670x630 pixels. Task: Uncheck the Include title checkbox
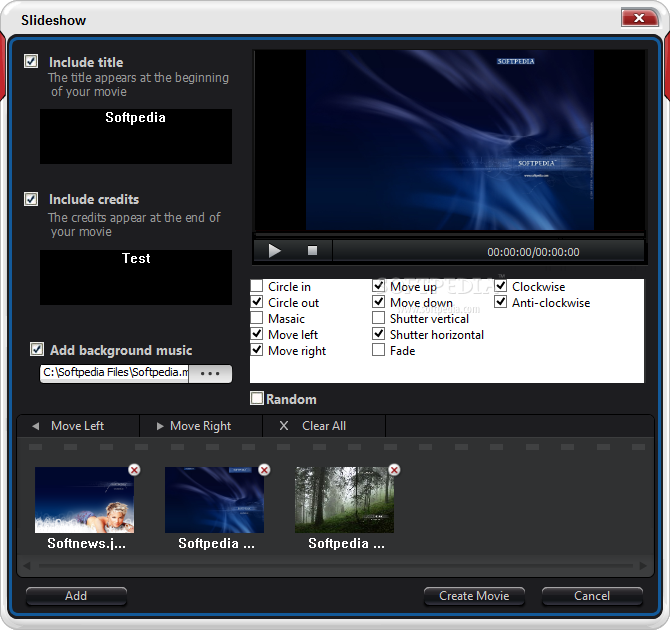tap(31, 61)
